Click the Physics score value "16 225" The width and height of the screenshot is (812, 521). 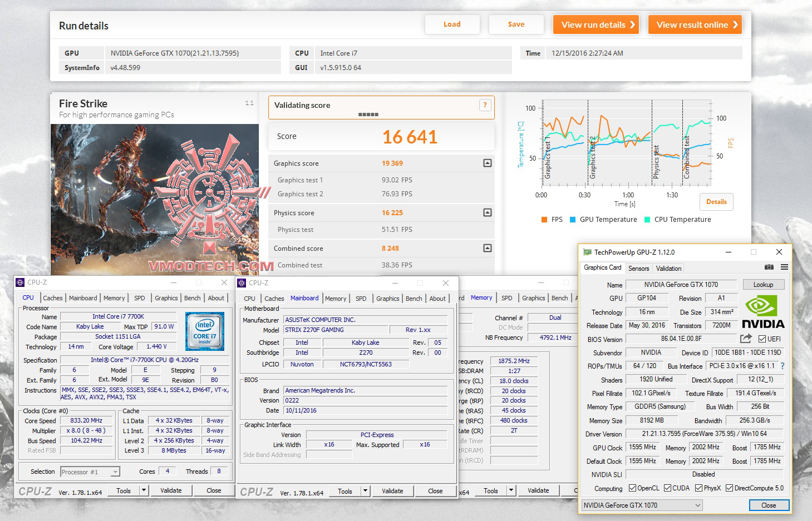[x=392, y=213]
